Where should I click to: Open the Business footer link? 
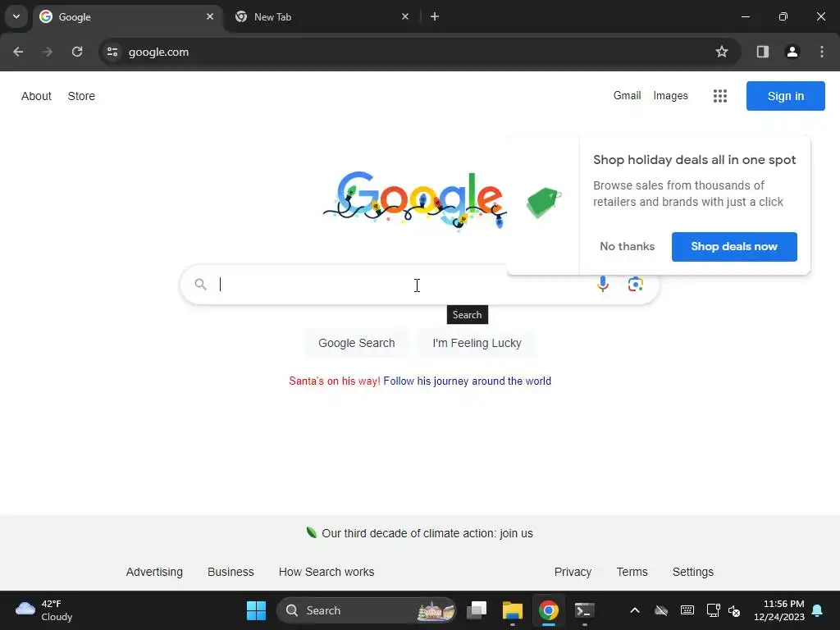click(x=231, y=572)
